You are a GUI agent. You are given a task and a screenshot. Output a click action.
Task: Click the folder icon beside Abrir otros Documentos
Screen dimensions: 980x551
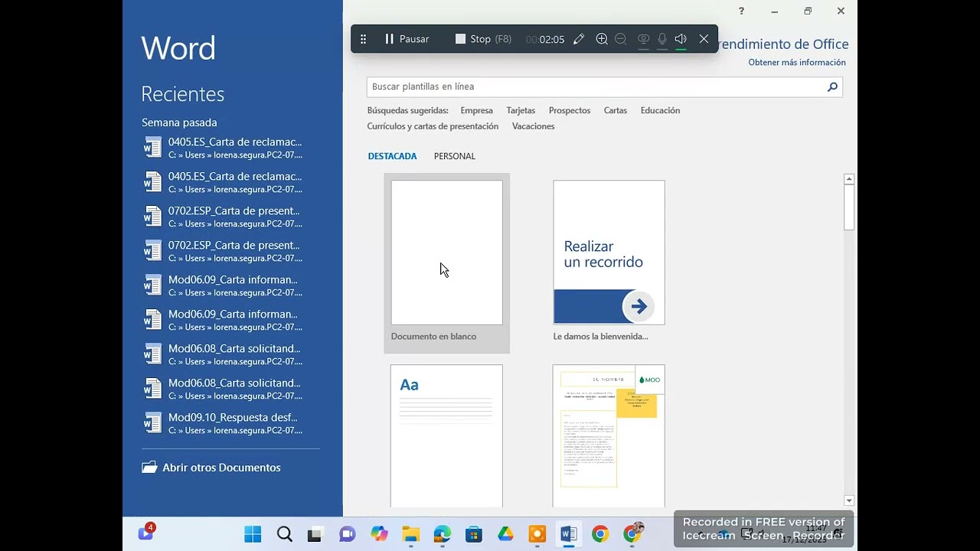149,467
